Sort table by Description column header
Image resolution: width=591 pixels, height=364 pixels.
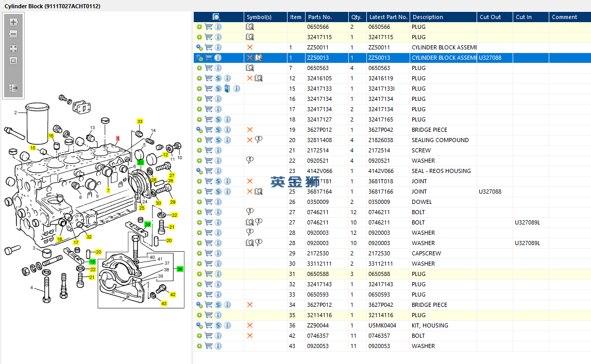[428, 17]
